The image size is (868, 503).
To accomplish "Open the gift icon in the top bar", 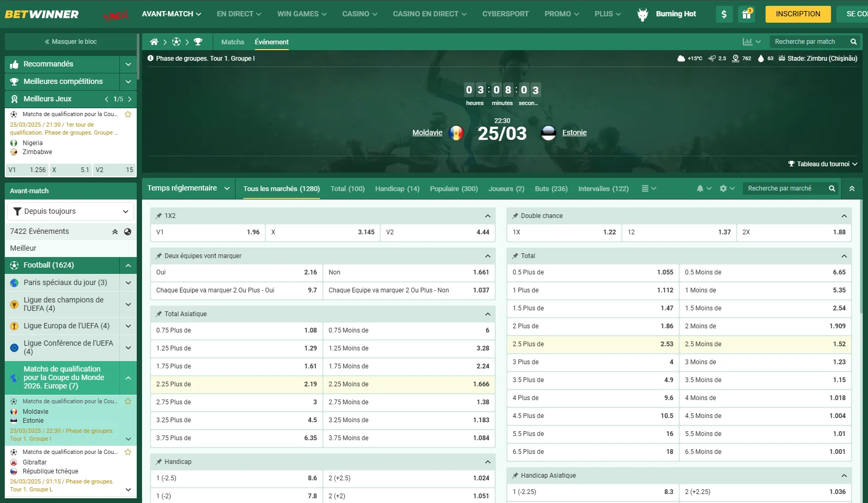I will coord(746,14).
